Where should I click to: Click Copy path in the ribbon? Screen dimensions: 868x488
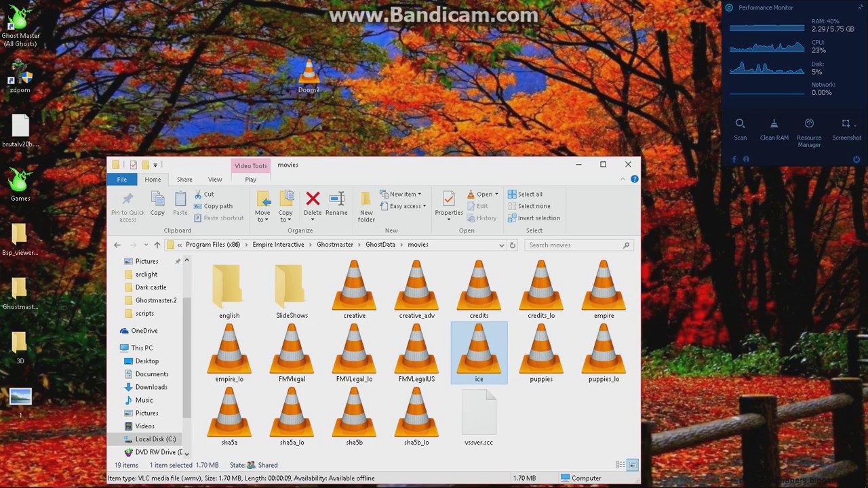coord(213,206)
